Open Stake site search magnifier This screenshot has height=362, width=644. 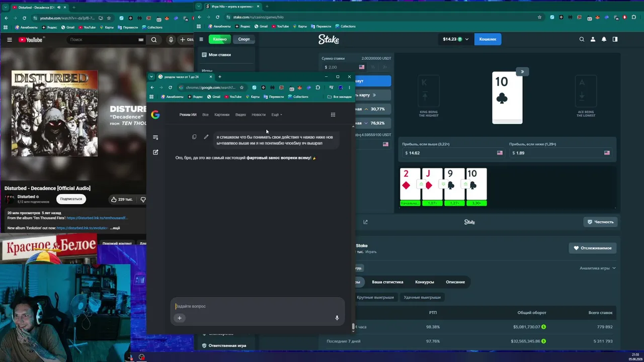pos(582,39)
